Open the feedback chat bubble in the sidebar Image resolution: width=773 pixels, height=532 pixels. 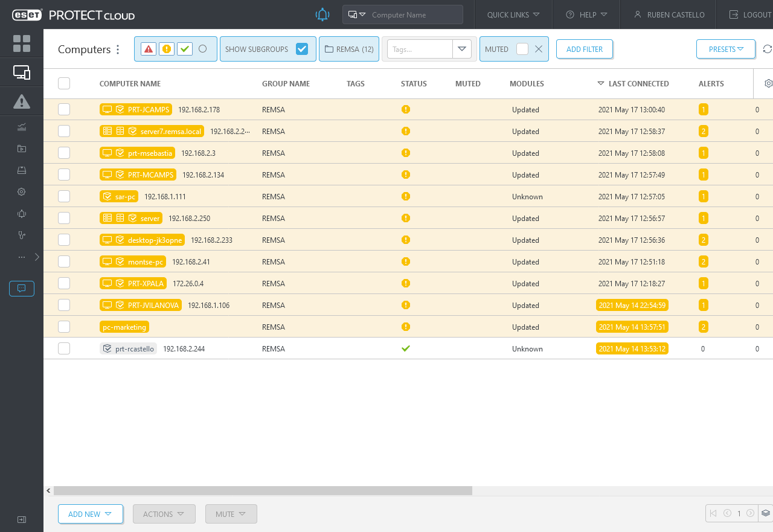22,289
